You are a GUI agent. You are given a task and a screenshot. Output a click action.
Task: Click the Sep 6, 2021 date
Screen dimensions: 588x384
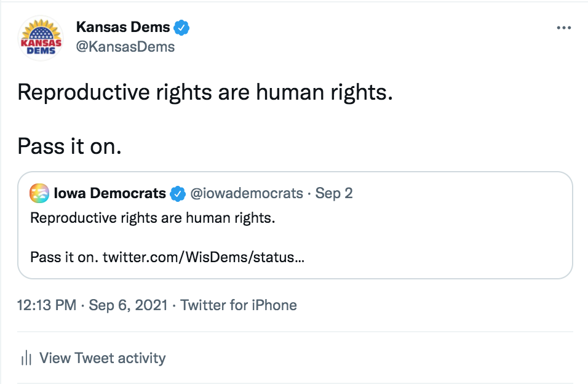(x=128, y=305)
